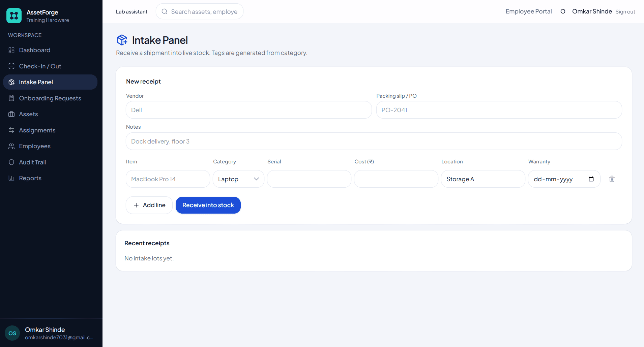
Task: Click the Employees people icon
Action: [x=11, y=146]
